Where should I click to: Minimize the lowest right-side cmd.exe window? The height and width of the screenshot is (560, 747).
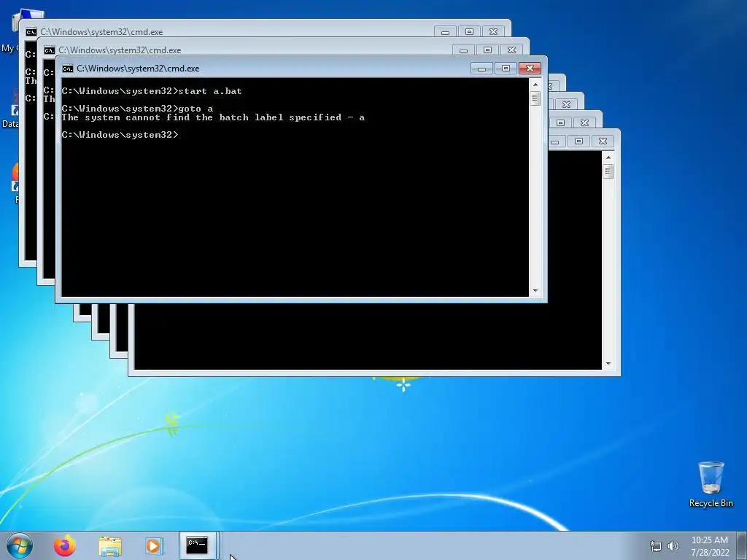(x=557, y=141)
